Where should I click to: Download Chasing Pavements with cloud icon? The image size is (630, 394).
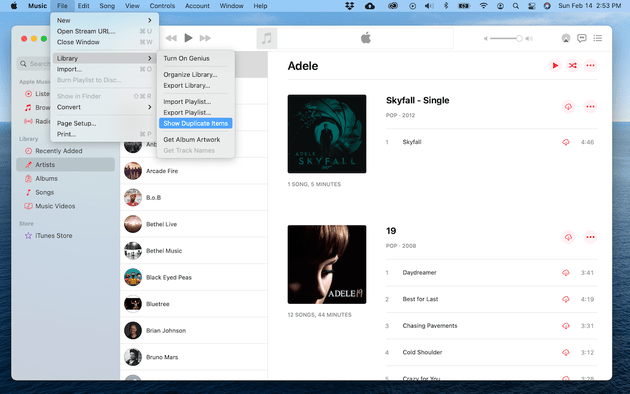pyautogui.click(x=566, y=326)
